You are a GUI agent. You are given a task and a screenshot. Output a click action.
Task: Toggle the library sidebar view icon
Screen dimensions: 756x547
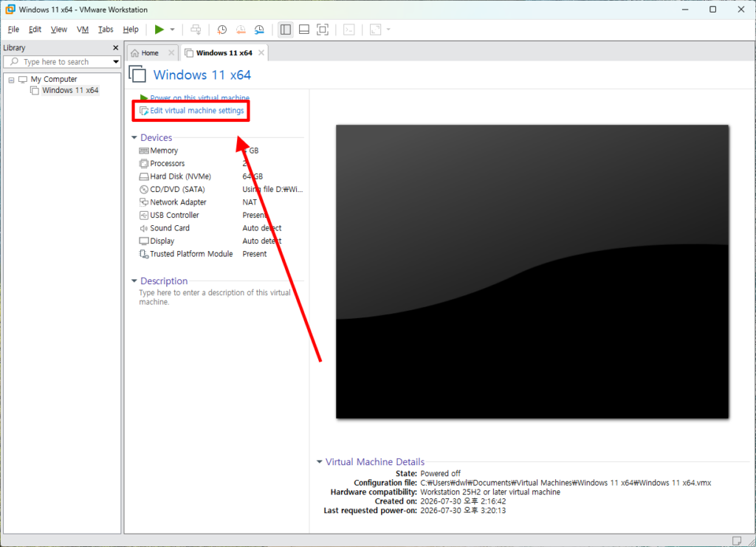point(286,30)
